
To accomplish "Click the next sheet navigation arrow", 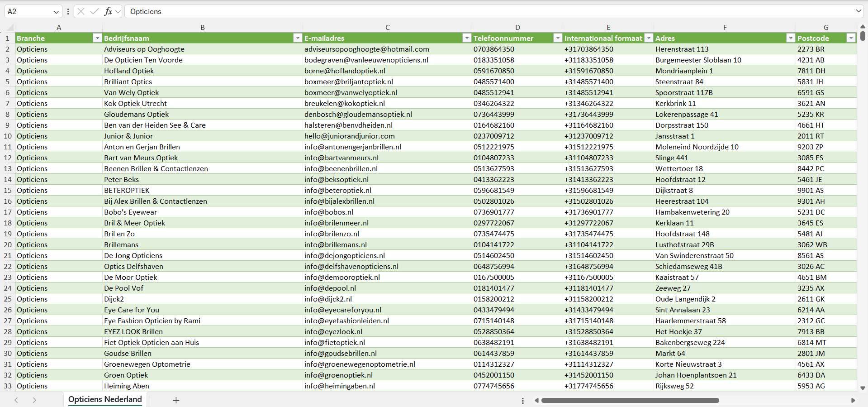I will coord(34,400).
